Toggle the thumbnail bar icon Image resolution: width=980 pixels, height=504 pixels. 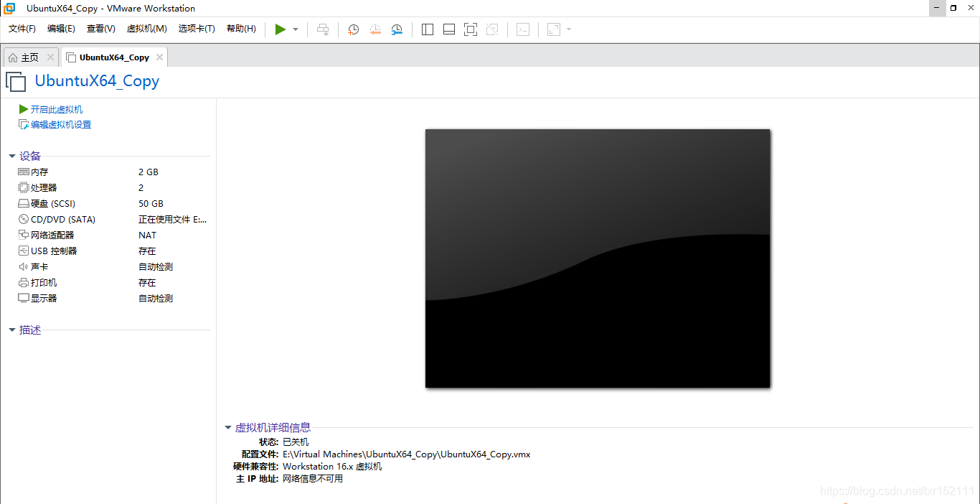(449, 29)
